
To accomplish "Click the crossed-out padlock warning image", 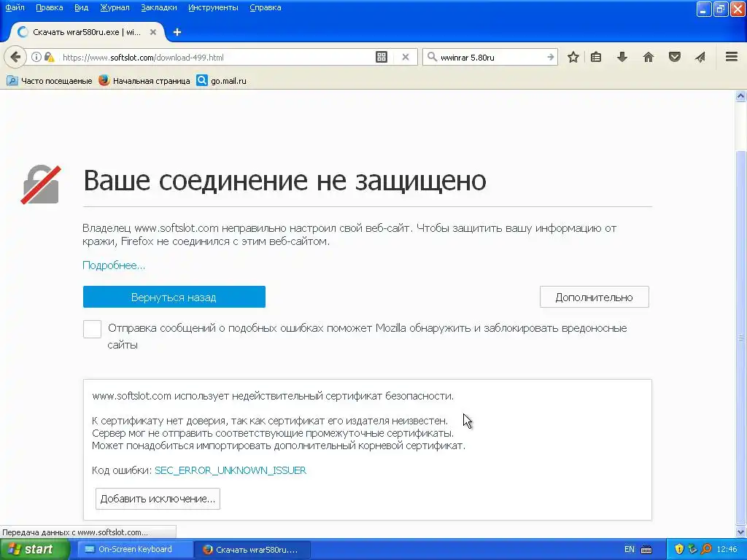I will coord(41,184).
